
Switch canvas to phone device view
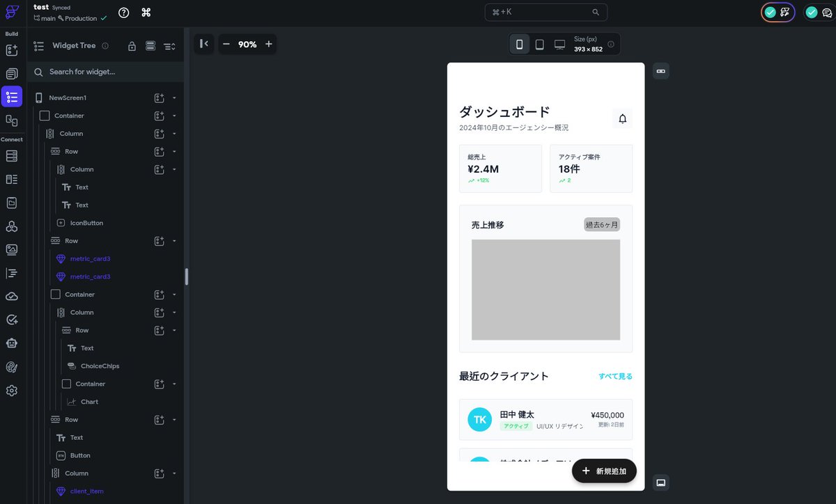pyautogui.click(x=519, y=45)
